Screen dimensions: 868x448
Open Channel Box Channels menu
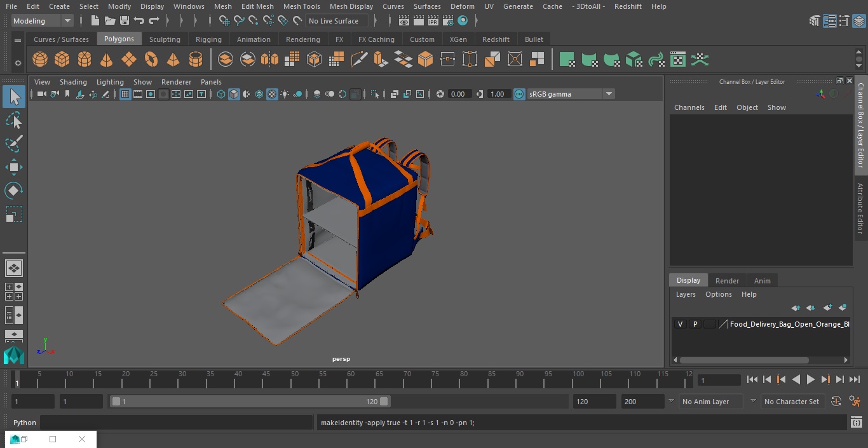pyautogui.click(x=689, y=107)
